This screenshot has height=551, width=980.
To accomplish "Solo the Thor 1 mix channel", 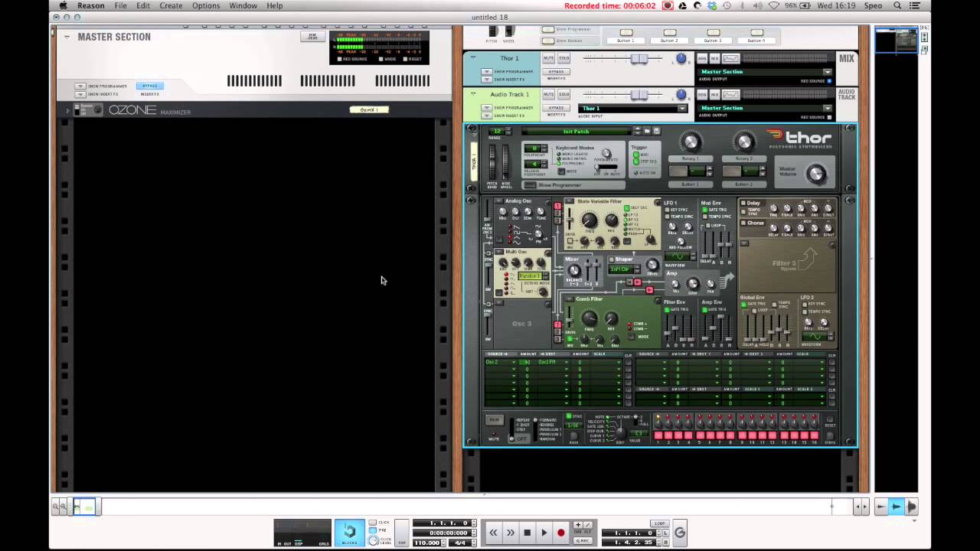I will click(x=563, y=58).
